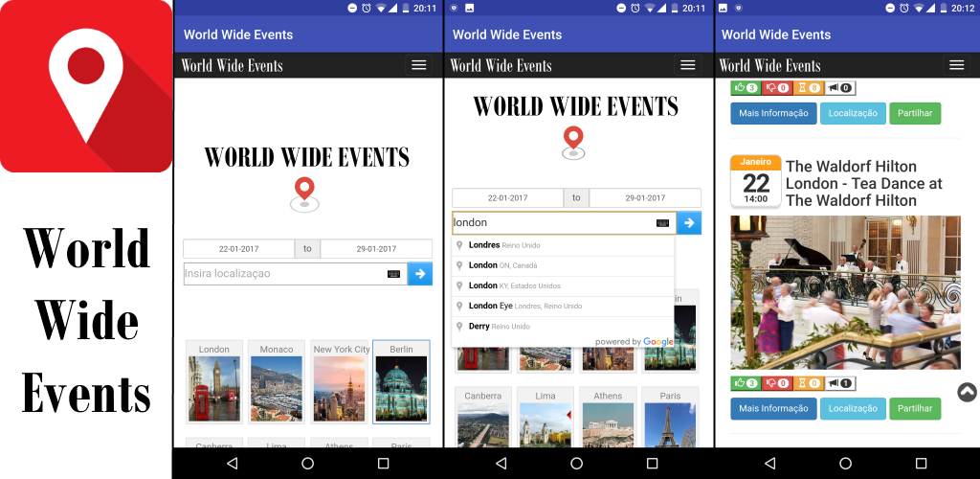This screenshot has height=479, width=980.
Task: Click 'Insira localizaçao' location input field
Action: point(295,274)
